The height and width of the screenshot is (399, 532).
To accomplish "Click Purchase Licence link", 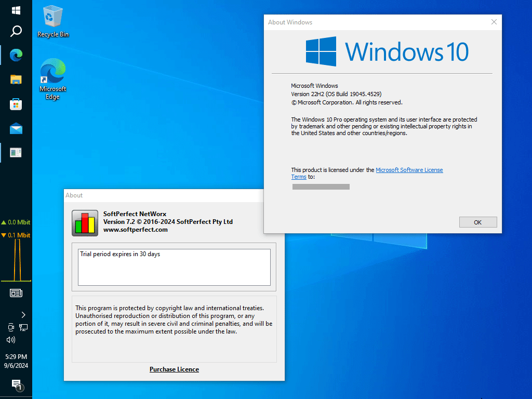I will click(174, 369).
